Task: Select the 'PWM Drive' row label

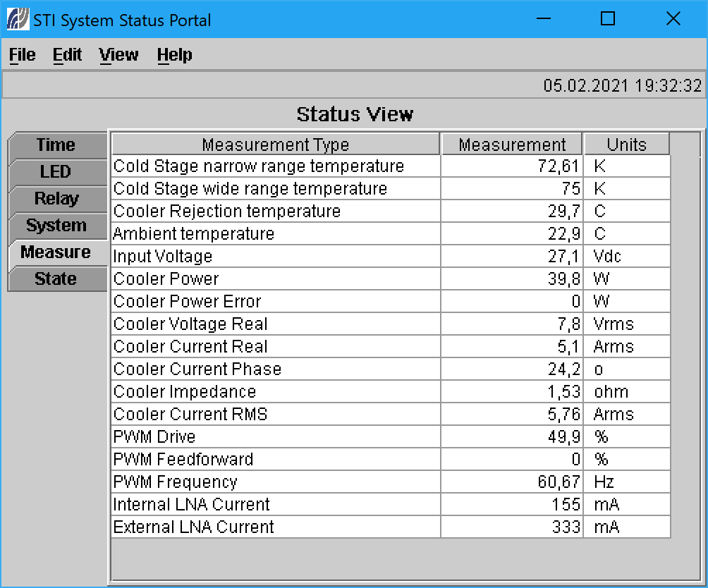Action: pos(154,437)
